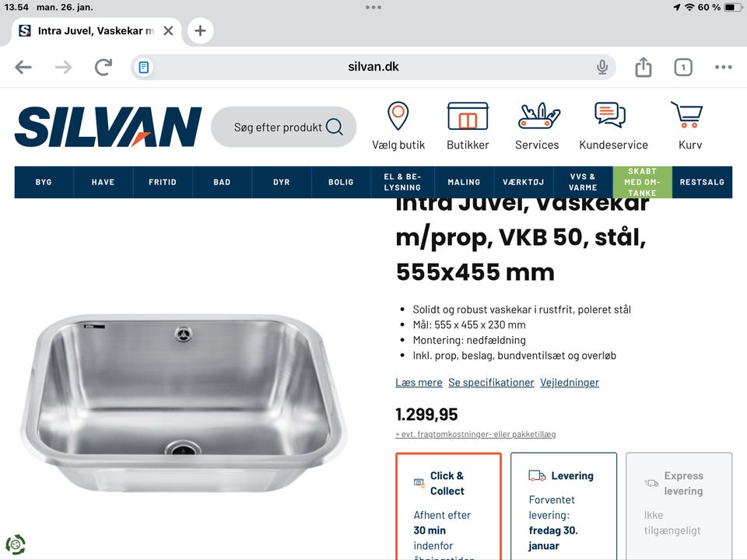Open the tab overview counter icon
The image size is (747, 560).
click(x=683, y=67)
